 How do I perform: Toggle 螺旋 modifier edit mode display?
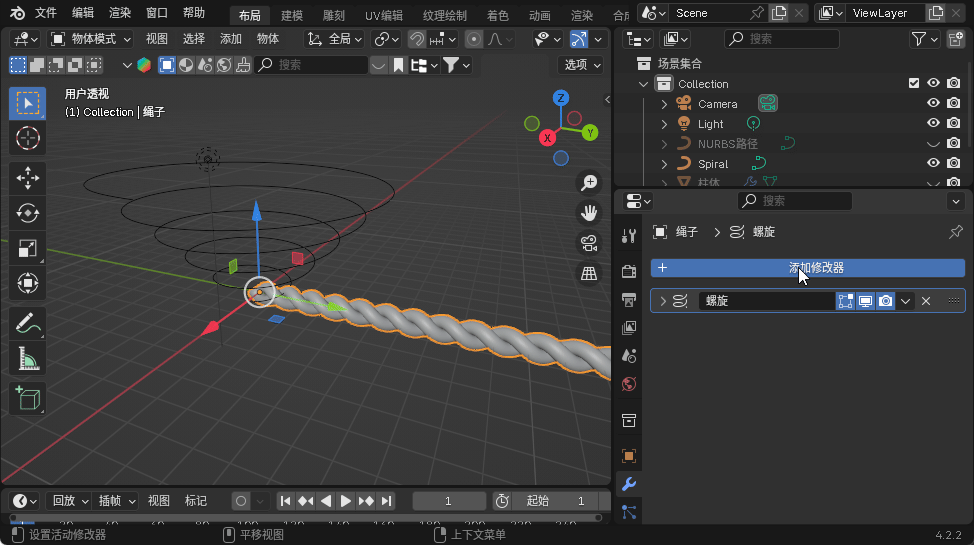(x=845, y=301)
